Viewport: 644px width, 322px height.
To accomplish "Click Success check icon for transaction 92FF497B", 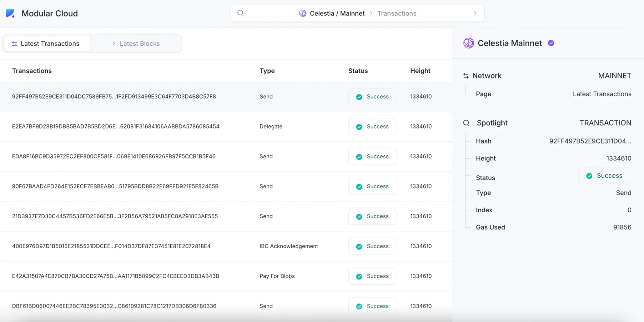I will pyautogui.click(x=359, y=97).
